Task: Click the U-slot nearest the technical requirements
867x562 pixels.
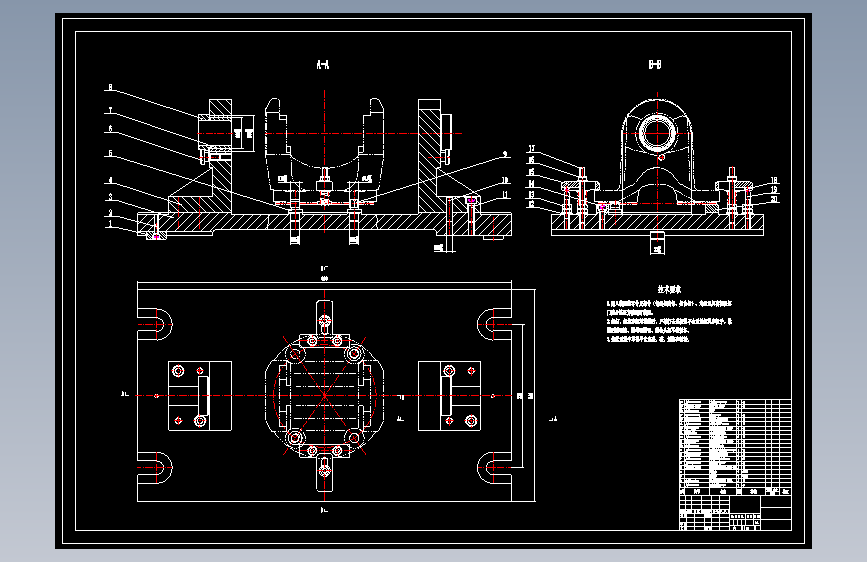Action: (x=494, y=324)
